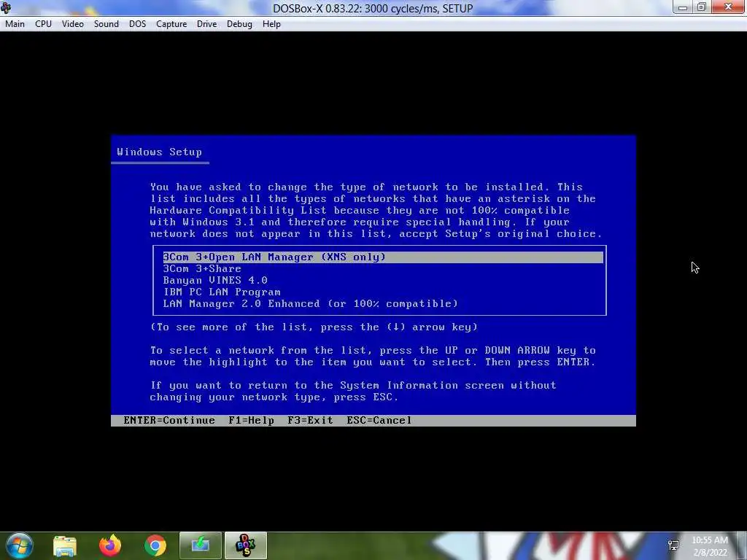Open File Explorer from the taskbar
Viewport: 747px width, 560px height.
[65, 545]
